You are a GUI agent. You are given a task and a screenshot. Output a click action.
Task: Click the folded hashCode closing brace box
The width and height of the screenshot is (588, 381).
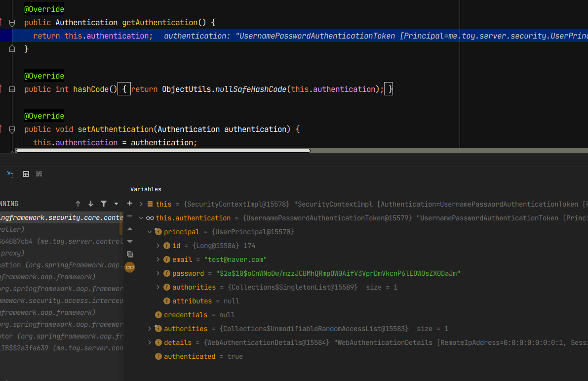tap(389, 89)
